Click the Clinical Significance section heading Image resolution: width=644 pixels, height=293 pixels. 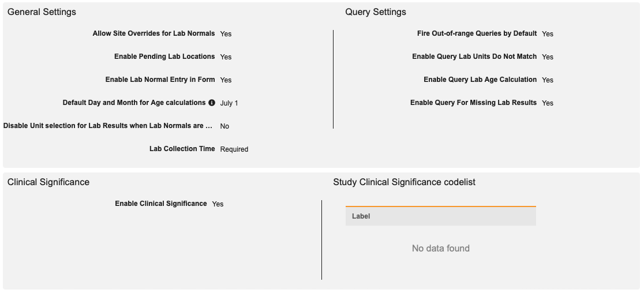(x=48, y=182)
